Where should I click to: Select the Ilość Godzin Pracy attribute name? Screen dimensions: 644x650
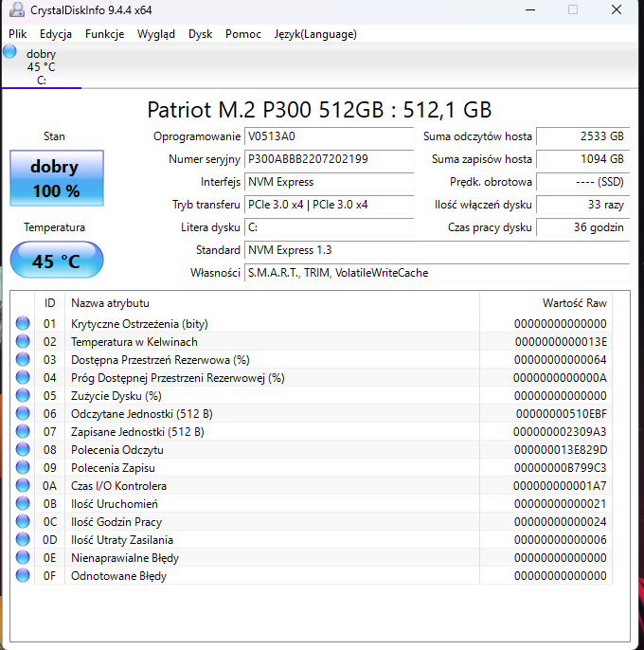point(116,522)
